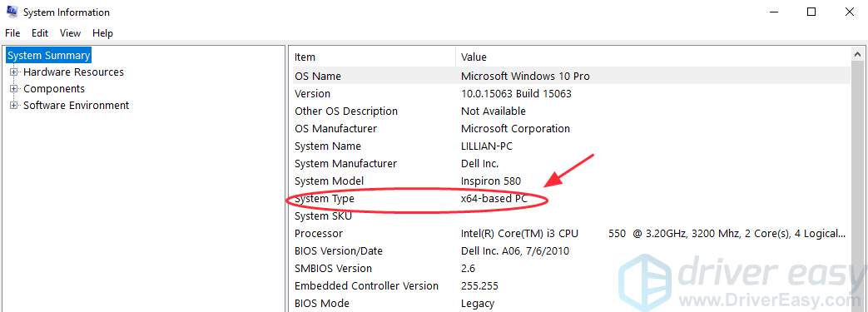The image size is (868, 312).
Task: Click the Value column header
Action: coord(653,57)
